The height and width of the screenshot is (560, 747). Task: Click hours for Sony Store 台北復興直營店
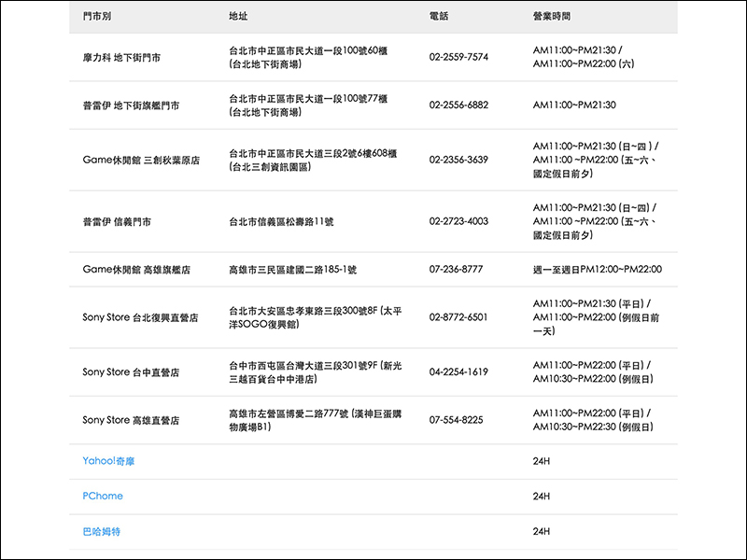pos(596,317)
